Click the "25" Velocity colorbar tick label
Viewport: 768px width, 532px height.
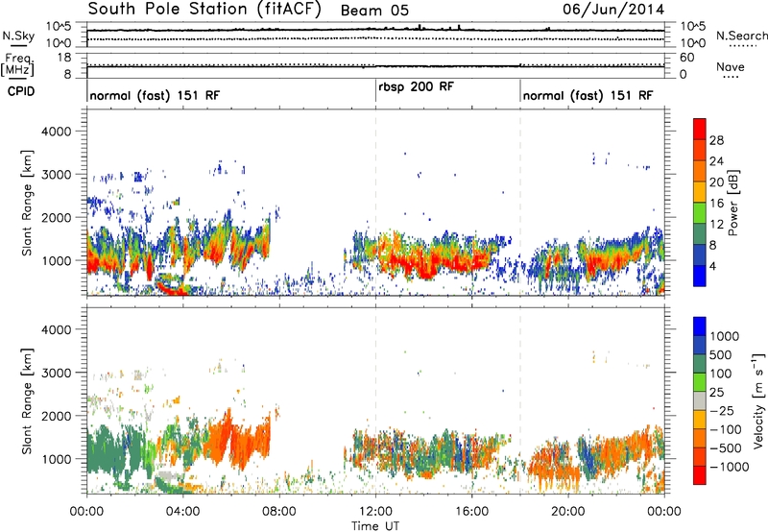coord(716,393)
